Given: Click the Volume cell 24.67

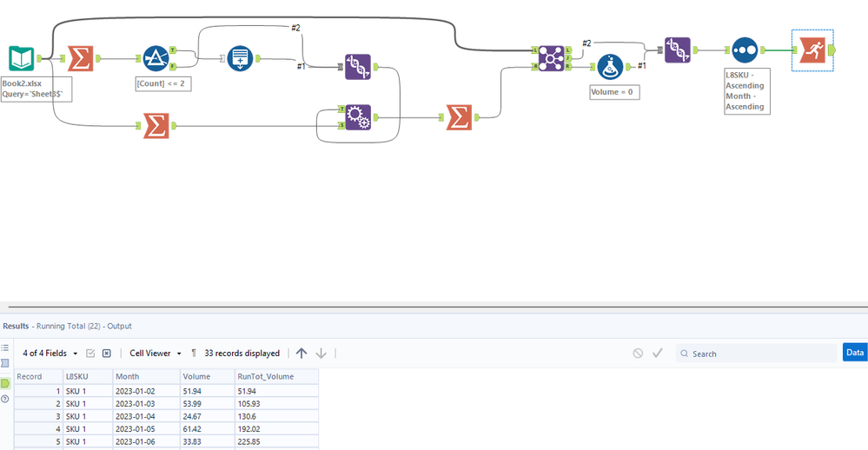Looking at the screenshot, I should click(207, 416).
